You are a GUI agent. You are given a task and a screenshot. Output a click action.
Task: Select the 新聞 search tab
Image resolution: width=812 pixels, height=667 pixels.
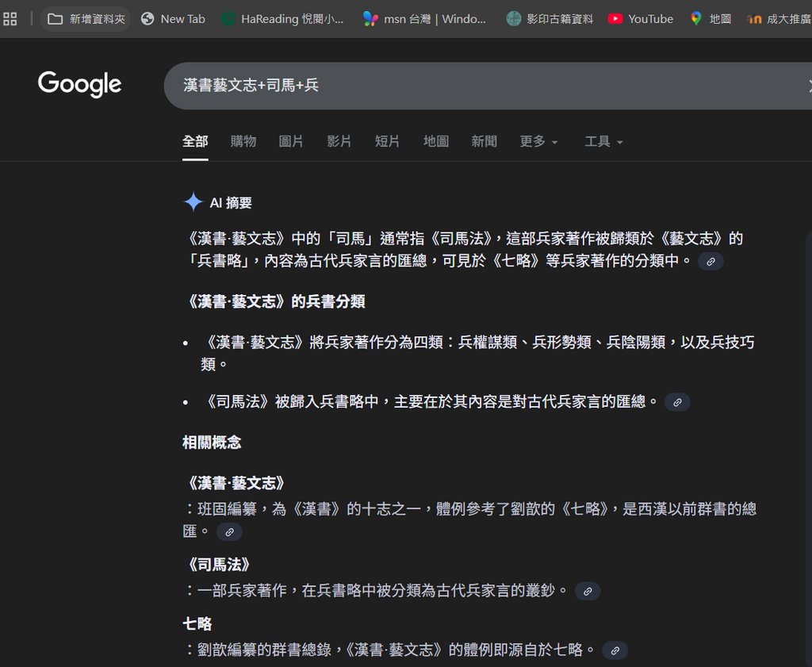click(x=484, y=141)
